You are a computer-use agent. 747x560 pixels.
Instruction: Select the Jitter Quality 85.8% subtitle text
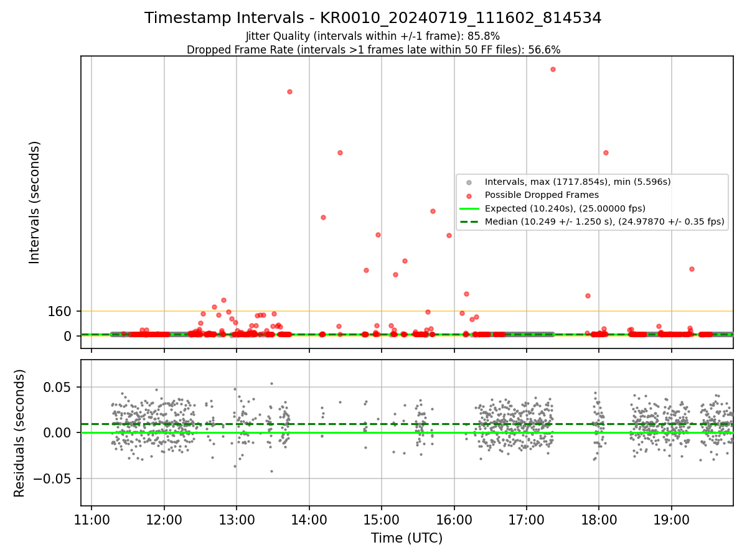(x=373, y=36)
